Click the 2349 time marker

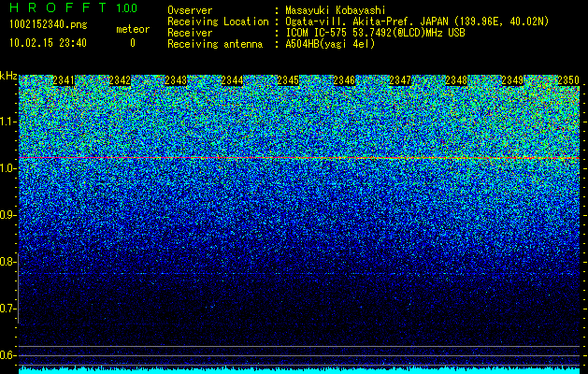[x=512, y=80]
